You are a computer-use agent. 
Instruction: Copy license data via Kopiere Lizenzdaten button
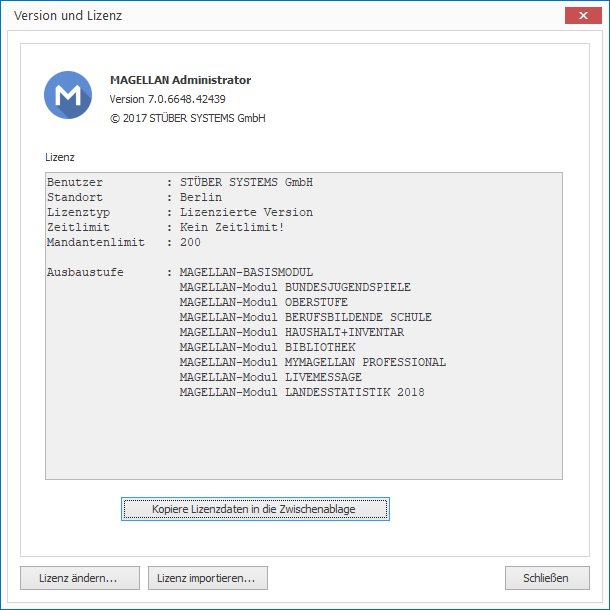[255, 509]
